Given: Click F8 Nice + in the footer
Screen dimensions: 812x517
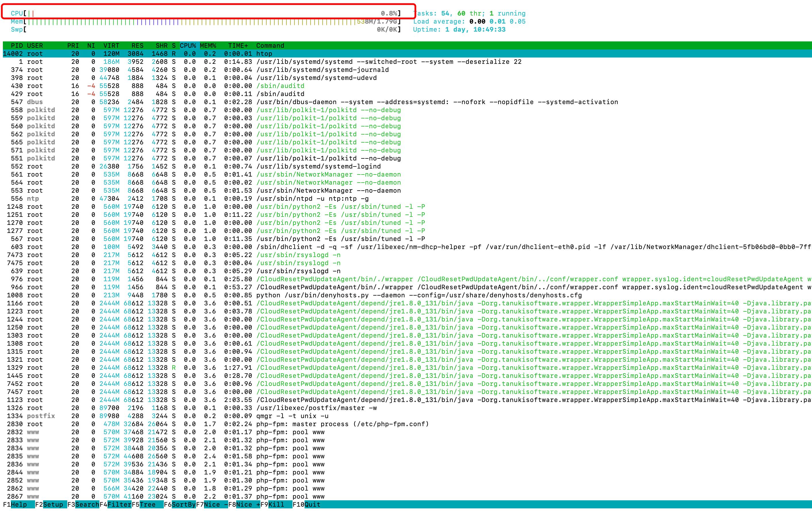Looking at the screenshot, I should 244,504.
